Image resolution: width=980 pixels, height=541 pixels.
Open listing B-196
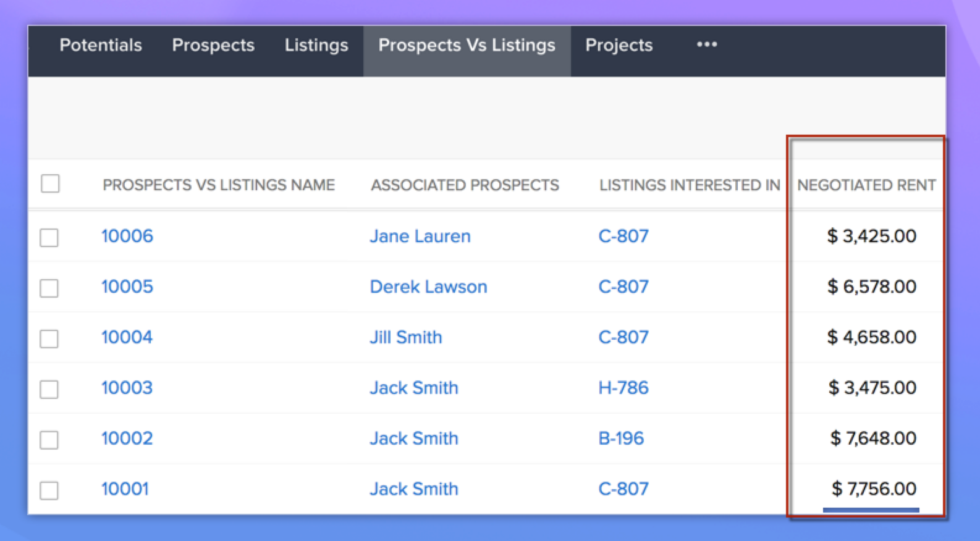621,438
